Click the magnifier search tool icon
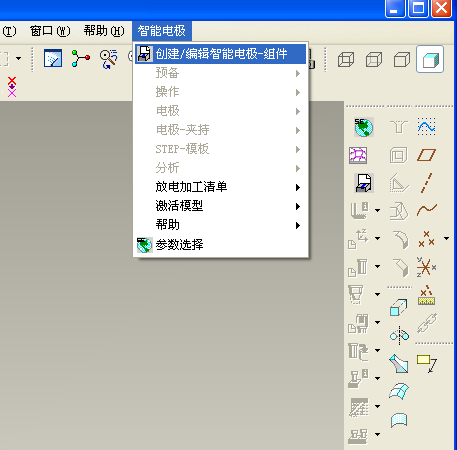The width and height of the screenshot is (457, 450). point(109,59)
